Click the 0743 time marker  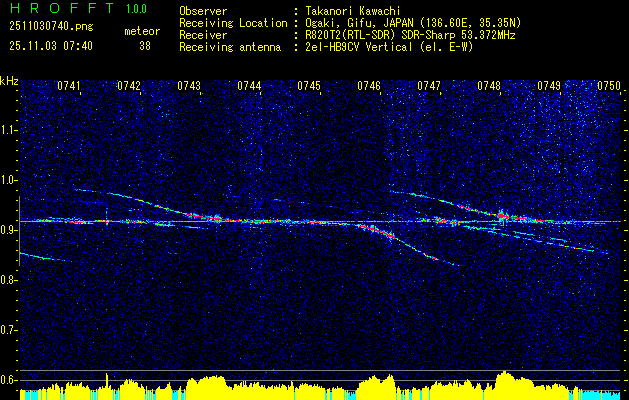tap(189, 86)
